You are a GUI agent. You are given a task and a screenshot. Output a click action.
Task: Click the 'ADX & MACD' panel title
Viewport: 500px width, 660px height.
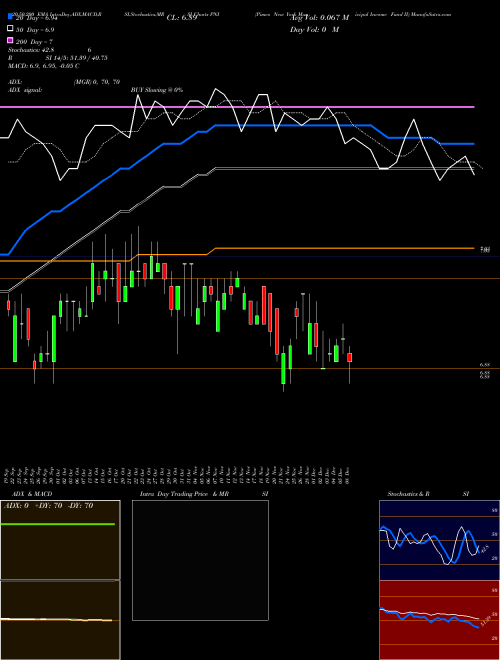click(32, 494)
